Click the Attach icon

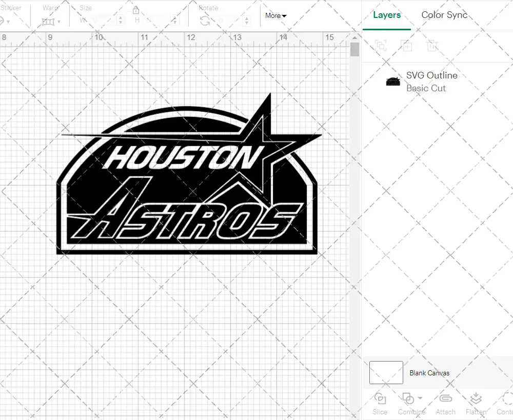445,404
